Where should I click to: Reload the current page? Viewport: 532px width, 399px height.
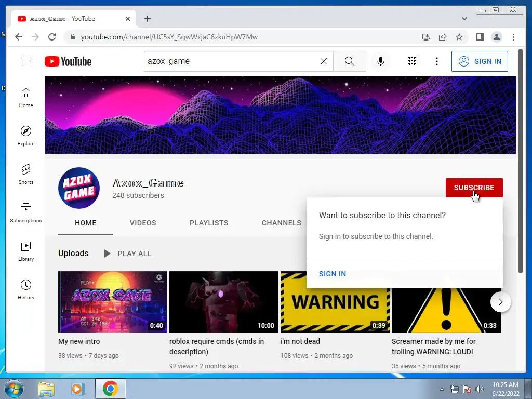52,37
